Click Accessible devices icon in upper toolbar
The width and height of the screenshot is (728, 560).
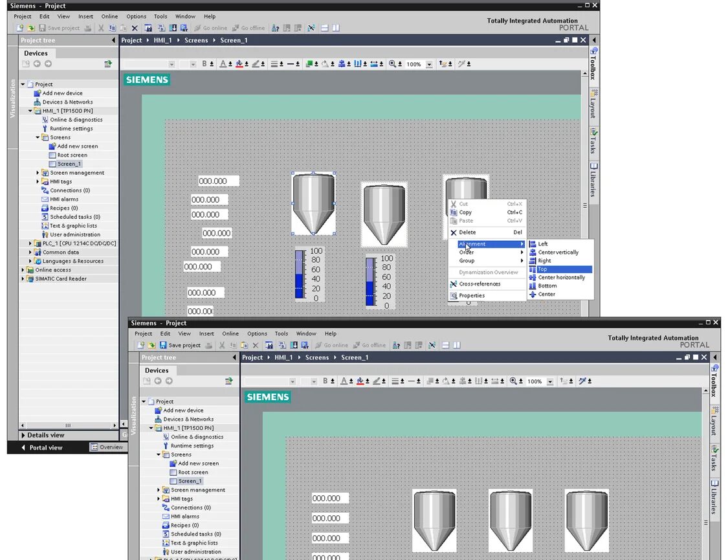(x=275, y=28)
